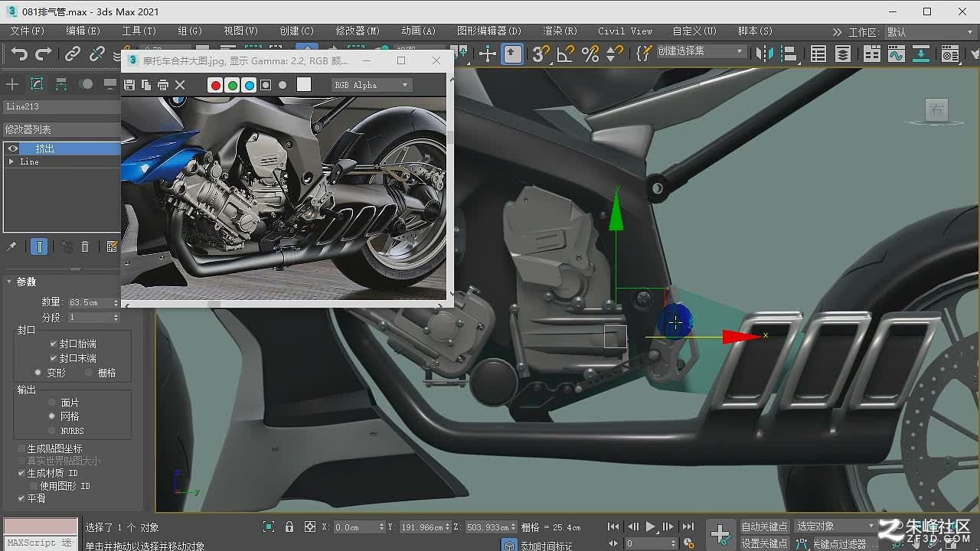
Task: Clear image with the viewer's X icon
Action: 180,85
